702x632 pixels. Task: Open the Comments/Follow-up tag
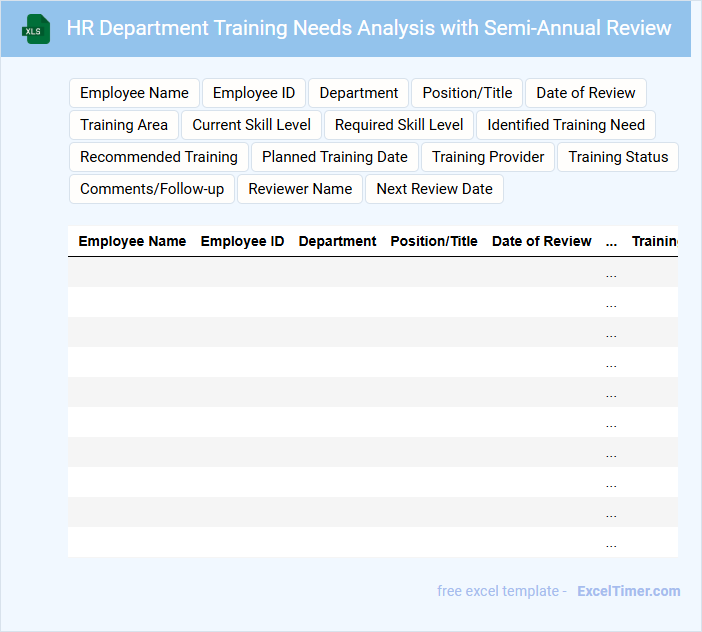pos(152,189)
